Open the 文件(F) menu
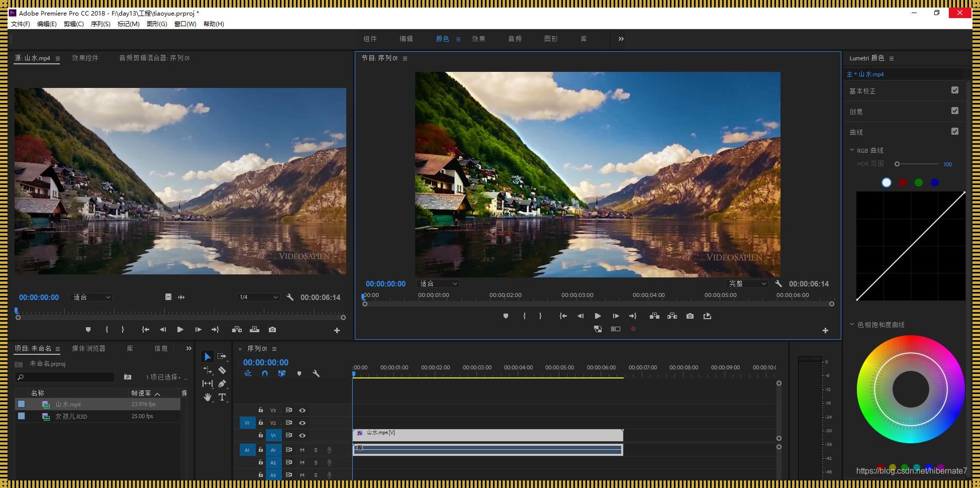Image resolution: width=980 pixels, height=488 pixels. pyautogui.click(x=21, y=24)
